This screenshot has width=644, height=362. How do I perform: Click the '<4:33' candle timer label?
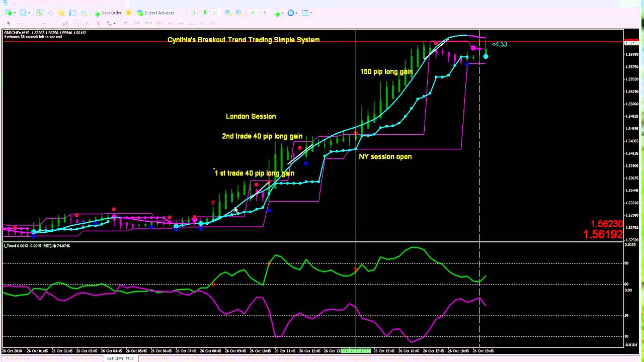[x=500, y=44]
